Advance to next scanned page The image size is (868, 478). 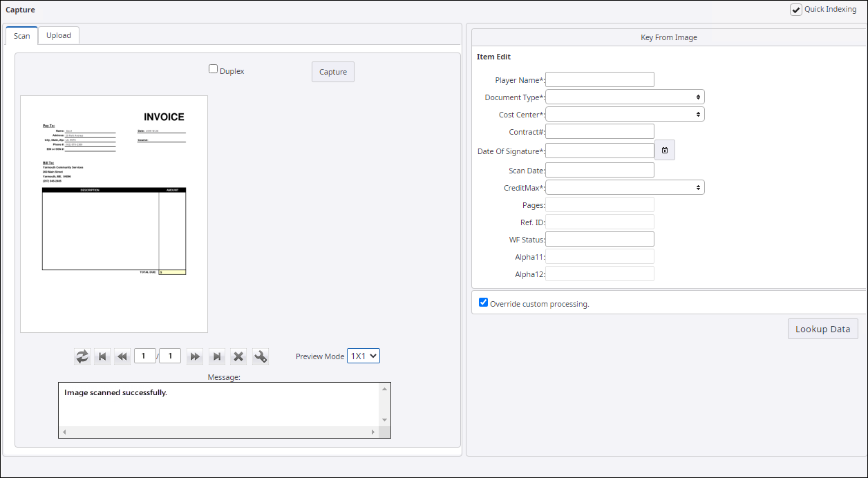[196, 356]
